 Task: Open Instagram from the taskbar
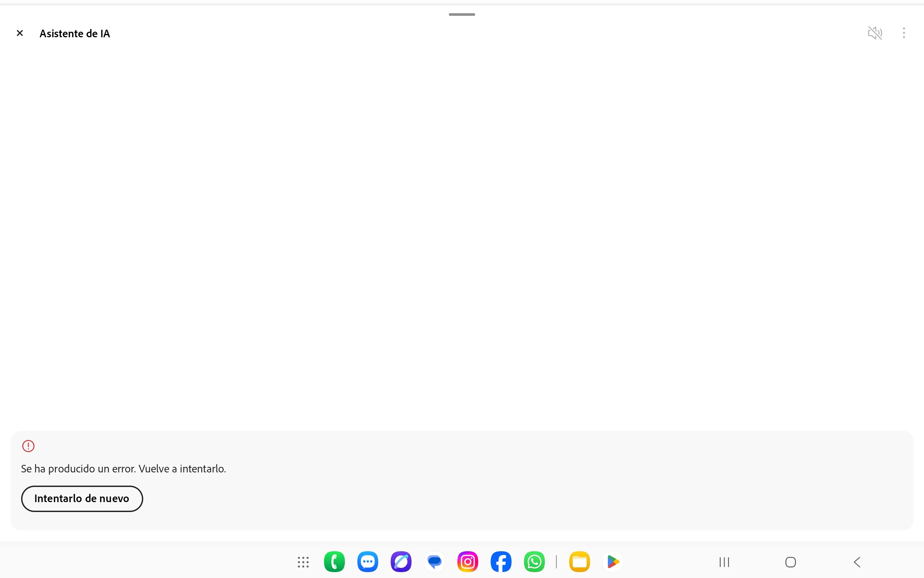tap(468, 562)
